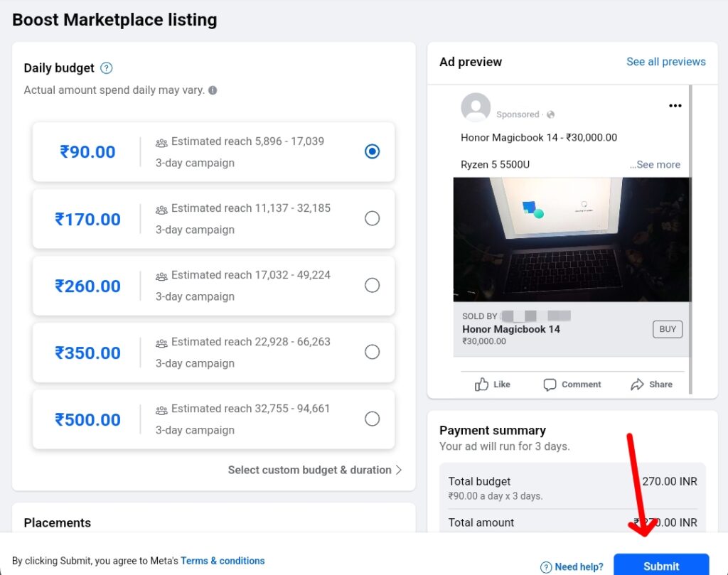Pick the ₹350.00 daily budget radio button
This screenshot has width=728, height=575.
(372, 352)
